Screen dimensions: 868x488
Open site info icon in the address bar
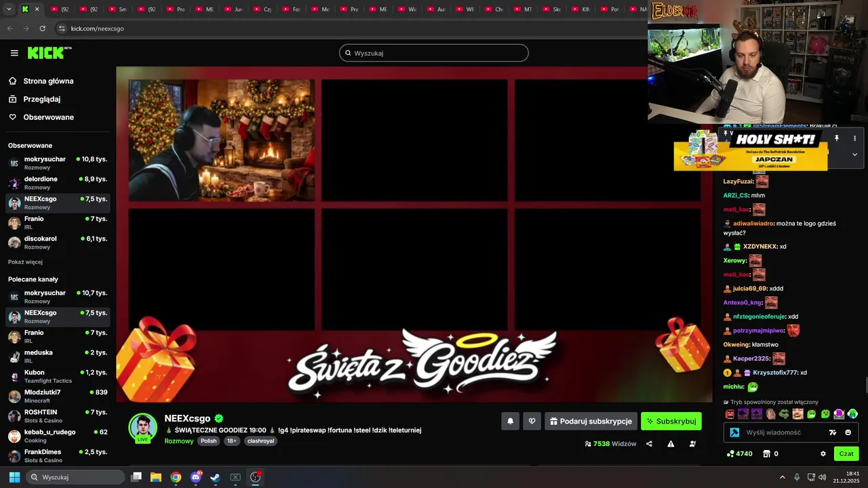pos(62,28)
